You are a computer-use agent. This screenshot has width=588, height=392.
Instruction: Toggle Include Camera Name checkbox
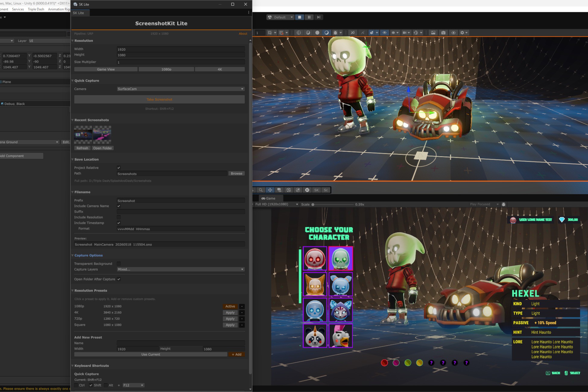pos(119,206)
